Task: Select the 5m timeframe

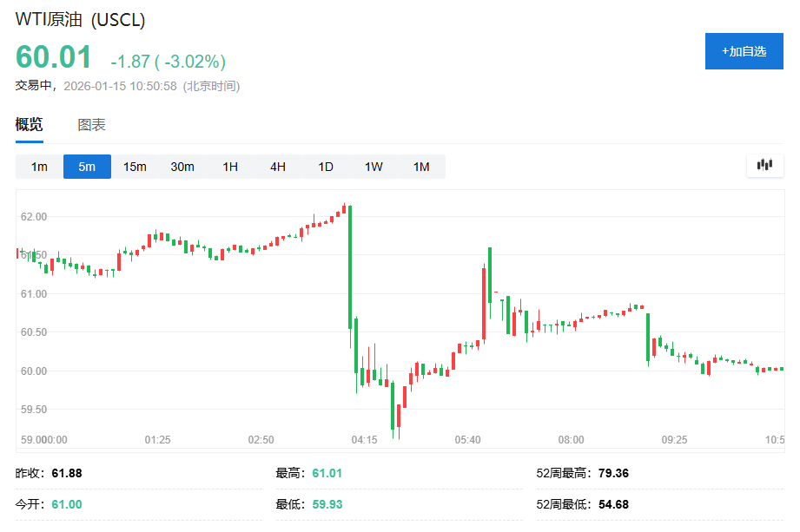Action: 87,167
